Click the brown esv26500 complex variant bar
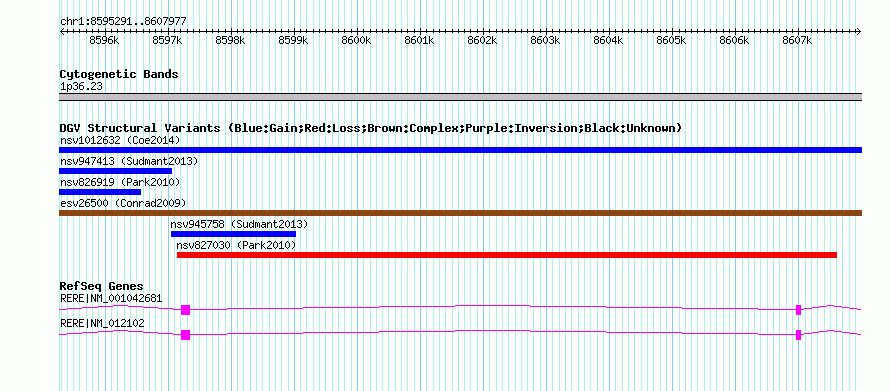 coord(460,213)
